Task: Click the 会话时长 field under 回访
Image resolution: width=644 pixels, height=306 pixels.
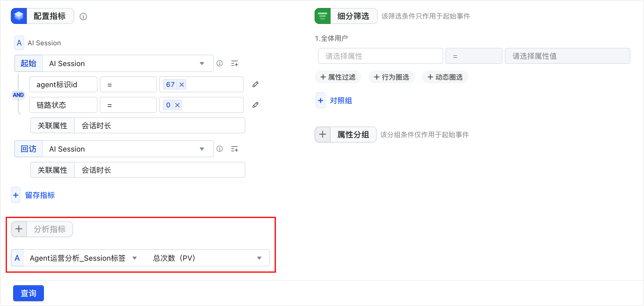Action: click(x=160, y=170)
